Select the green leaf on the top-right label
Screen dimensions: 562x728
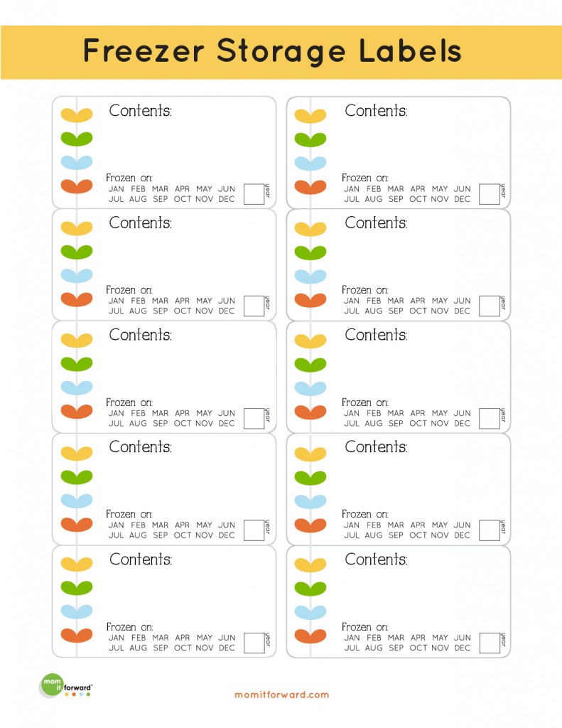click(x=310, y=139)
